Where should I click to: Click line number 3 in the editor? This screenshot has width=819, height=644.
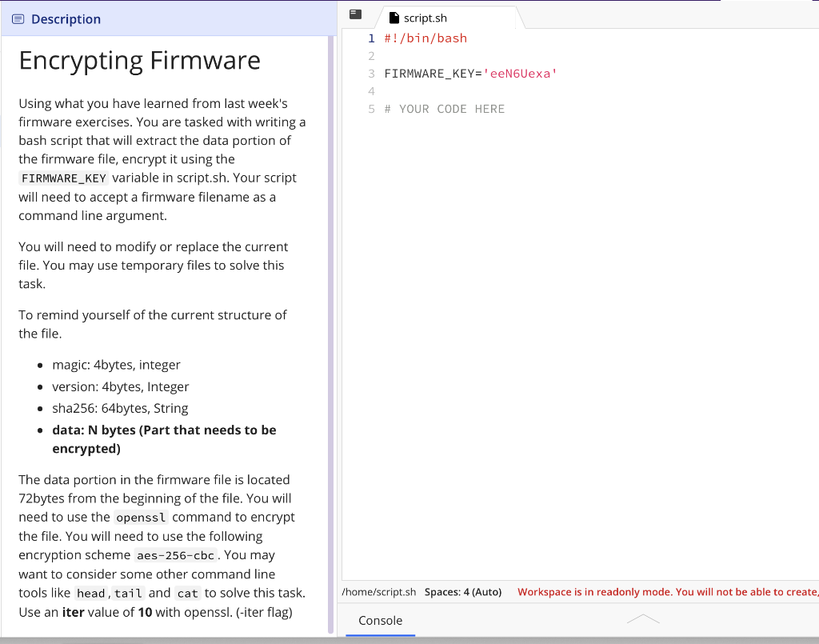click(x=370, y=73)
